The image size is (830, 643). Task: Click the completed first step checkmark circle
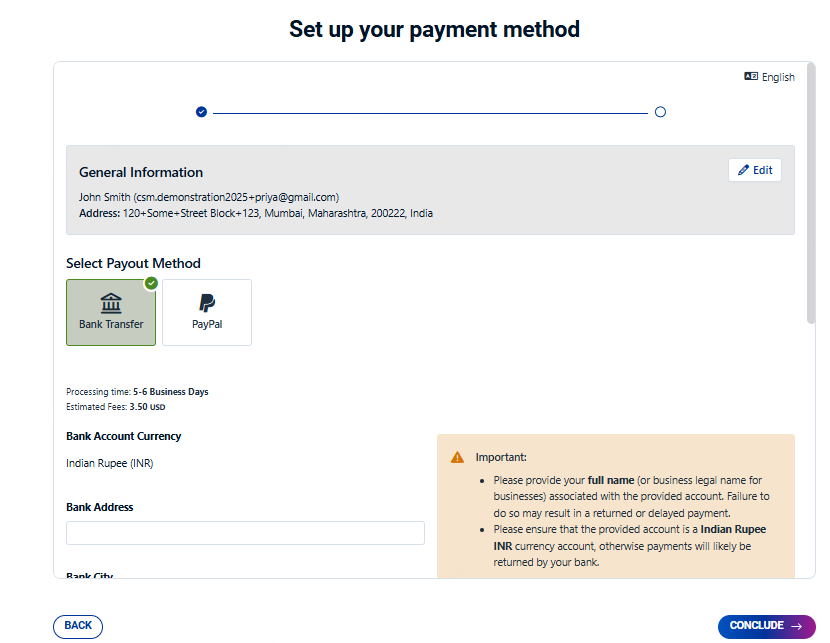[x=201, y=112]
